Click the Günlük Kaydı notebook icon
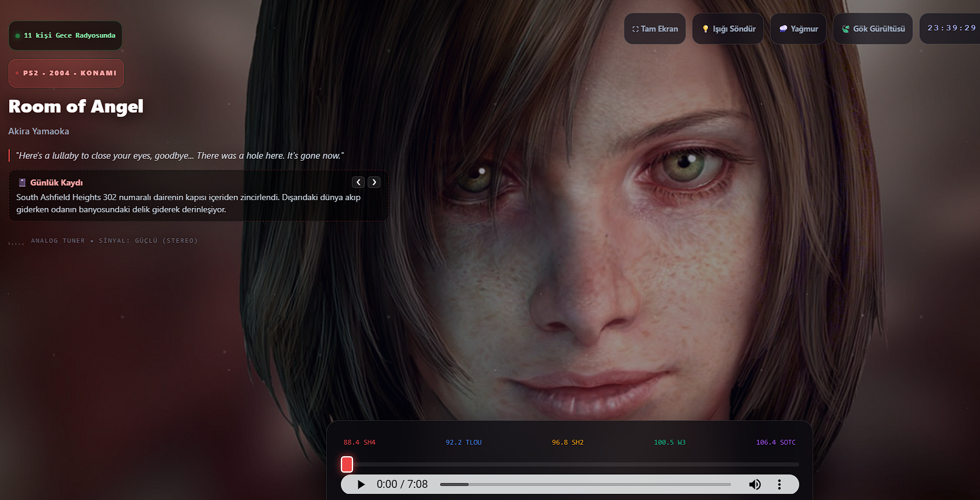The image size is (980, 500). point(22,182)
